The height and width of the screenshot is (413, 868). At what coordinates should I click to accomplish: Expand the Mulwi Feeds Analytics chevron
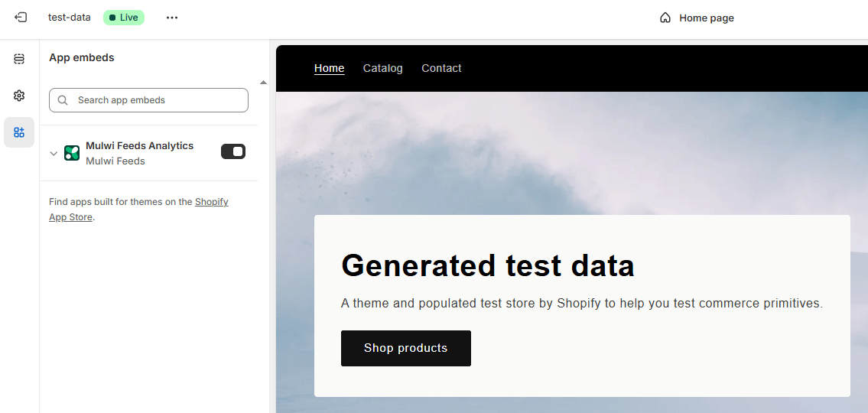54,154
